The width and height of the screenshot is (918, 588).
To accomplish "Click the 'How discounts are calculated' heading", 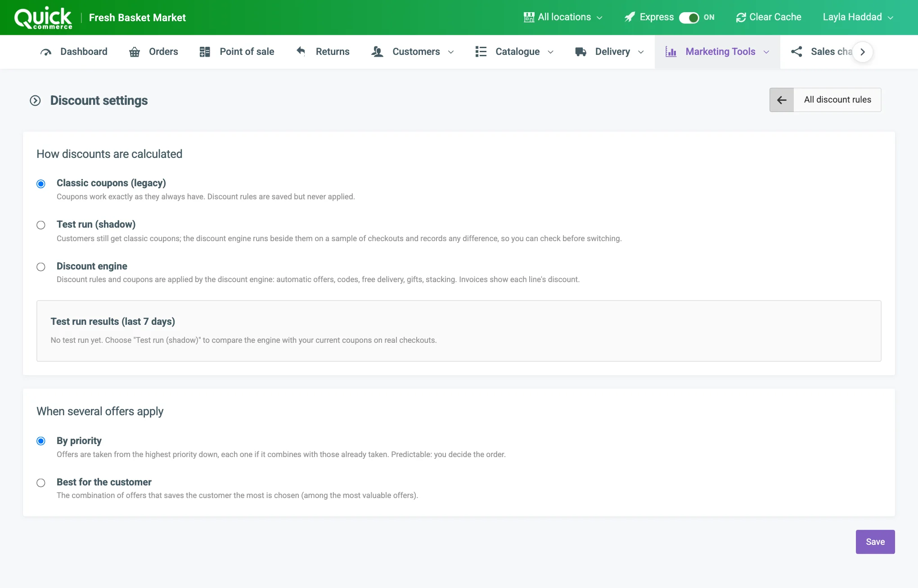I will (109, 154).
